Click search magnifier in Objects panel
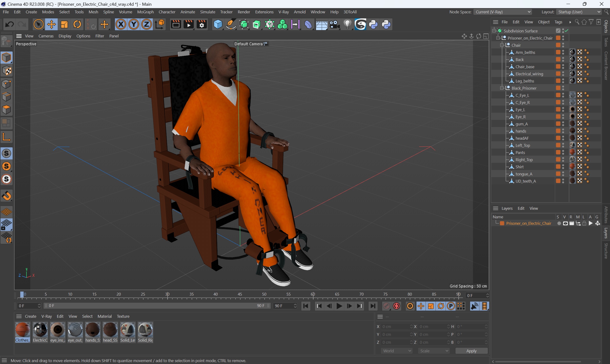610x364 pixels. [577, 22]
